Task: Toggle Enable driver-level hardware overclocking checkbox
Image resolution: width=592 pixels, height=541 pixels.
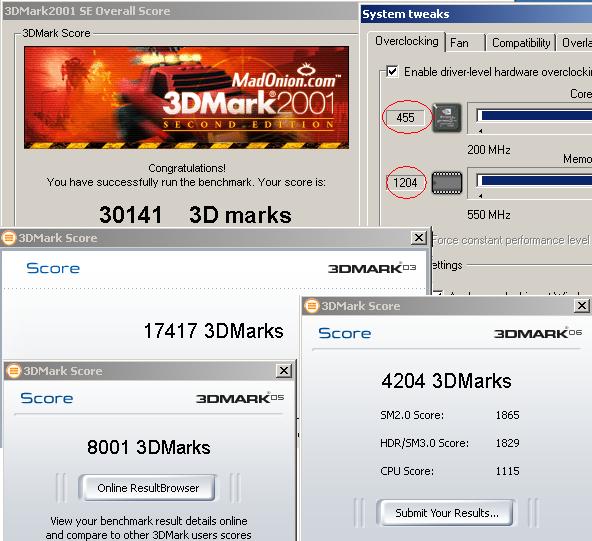Action: (x=392, y=71)
